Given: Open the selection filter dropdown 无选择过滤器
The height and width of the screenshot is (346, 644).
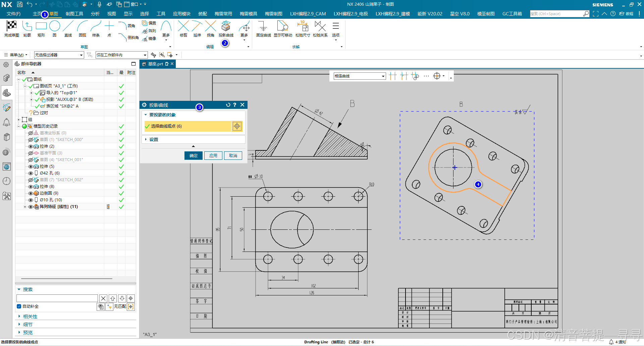Looking at the screenshot, I should 59,55.
